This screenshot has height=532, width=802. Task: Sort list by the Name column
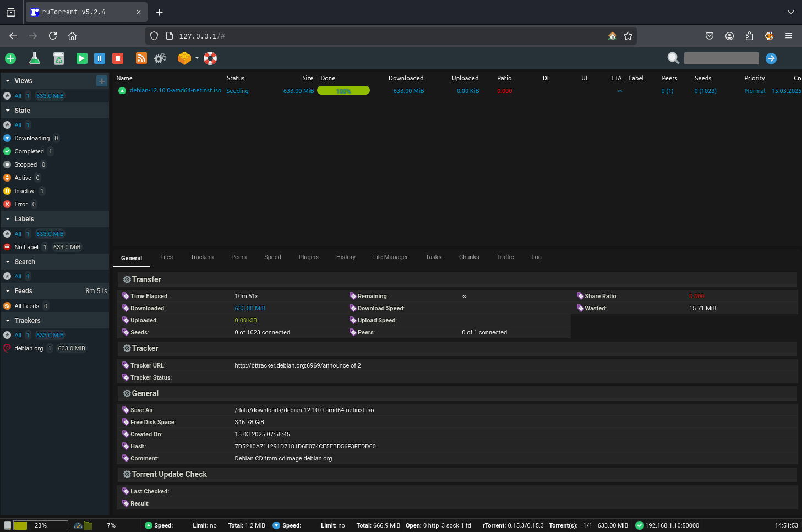click(x=124, y=78)
